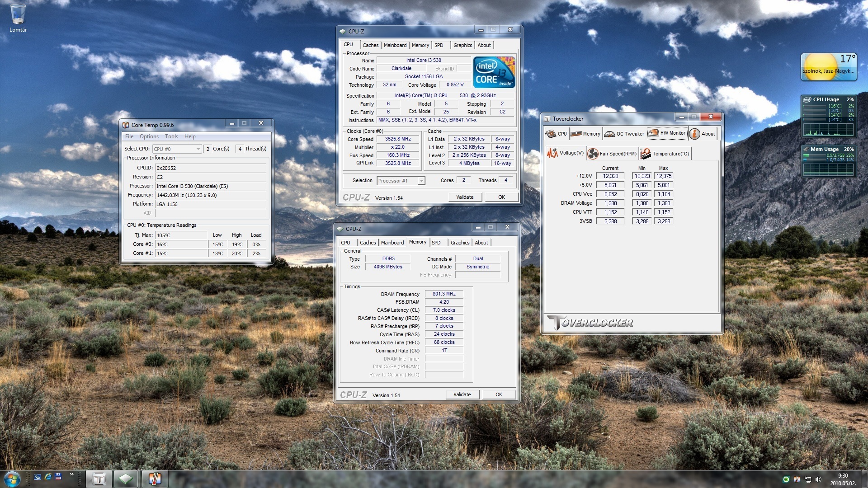Screen dimensions: 868x488
Task: Open Core Temp Options menu
Action: [149, 136]
